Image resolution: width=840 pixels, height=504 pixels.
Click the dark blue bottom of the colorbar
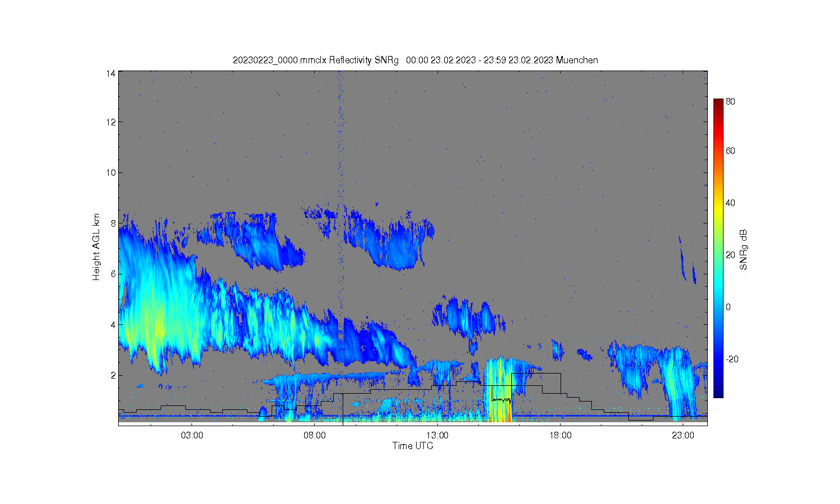[718, 389]
